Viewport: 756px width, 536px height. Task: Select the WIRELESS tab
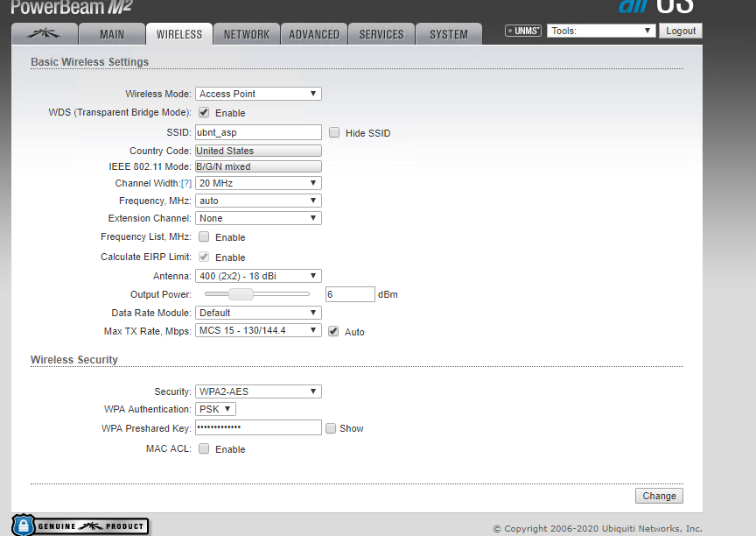click(179, 34)
